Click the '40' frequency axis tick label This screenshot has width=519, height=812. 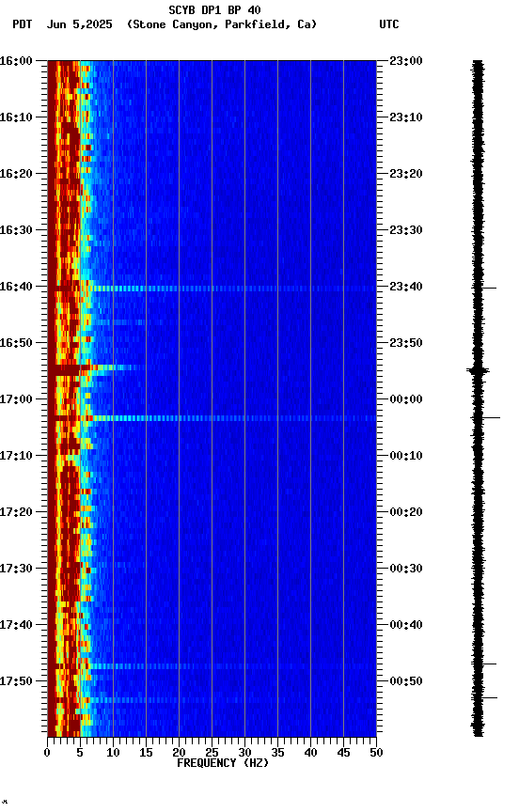[x=311, y=753]
